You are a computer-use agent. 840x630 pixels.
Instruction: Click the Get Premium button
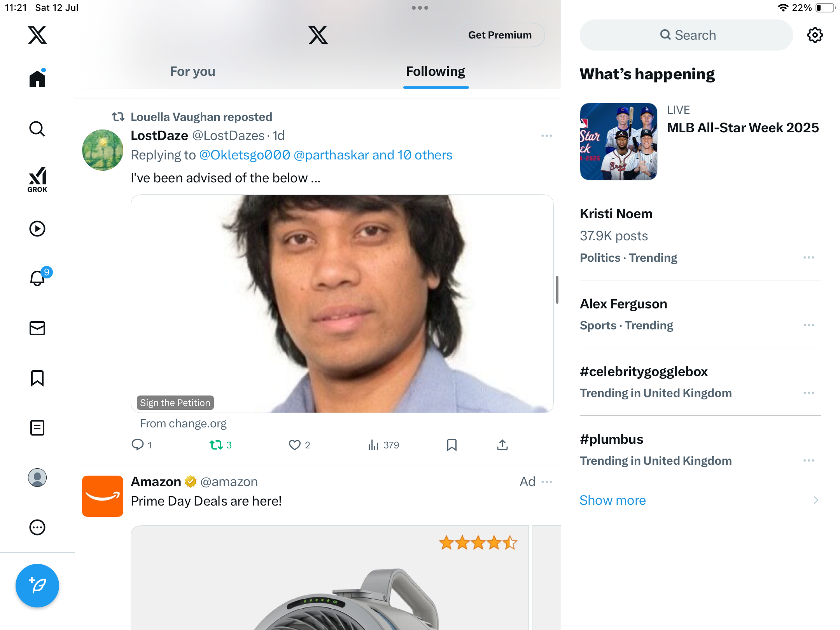pyautogui.click(x=500, y=35)
